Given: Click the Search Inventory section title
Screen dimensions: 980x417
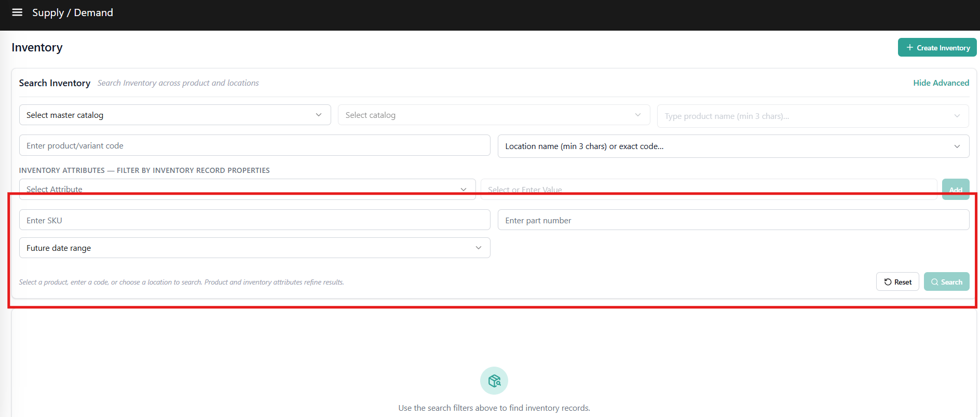Looking at the screenshot, I should (x=55, y=83).
